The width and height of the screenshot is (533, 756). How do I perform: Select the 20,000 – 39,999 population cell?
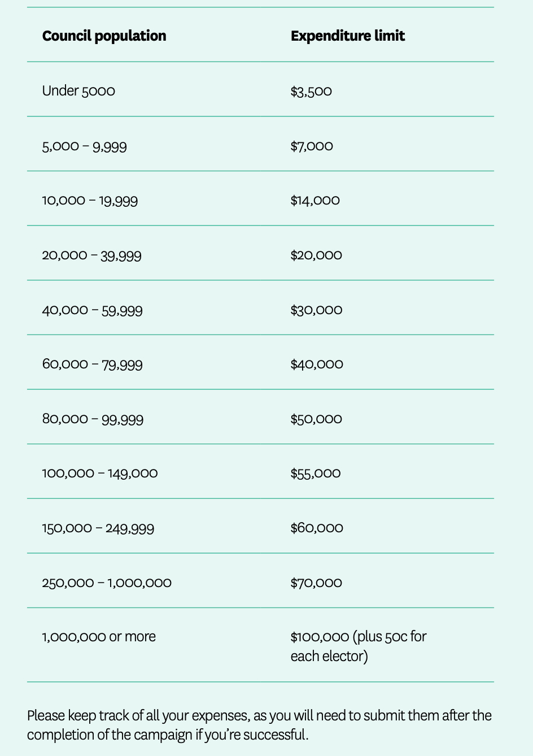pyautogui.click(x=91, y=255)
